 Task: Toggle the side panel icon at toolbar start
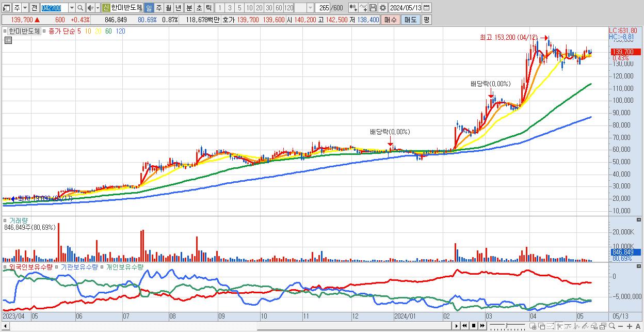click(x=7, y=8)
